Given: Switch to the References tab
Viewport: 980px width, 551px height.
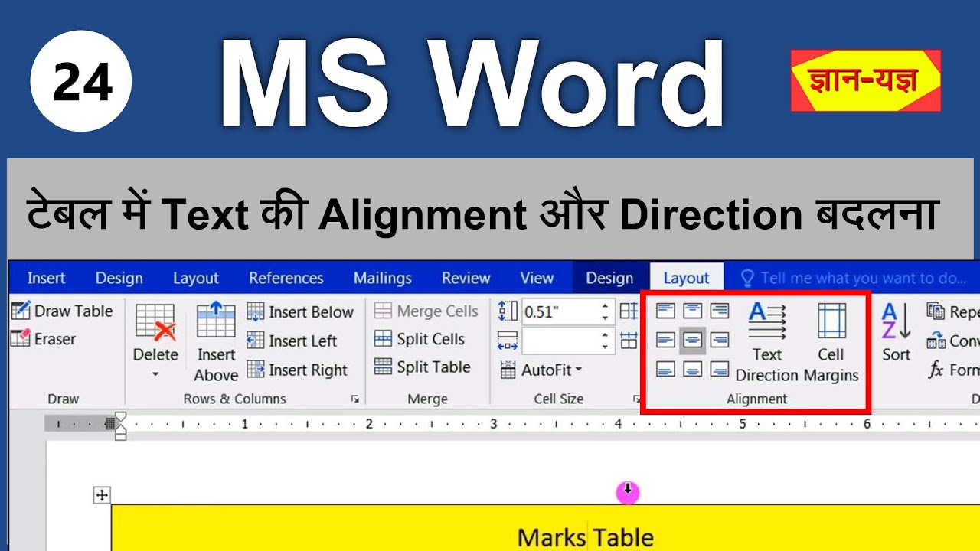Looking at the screenshot, I should [x=286, y=278].
